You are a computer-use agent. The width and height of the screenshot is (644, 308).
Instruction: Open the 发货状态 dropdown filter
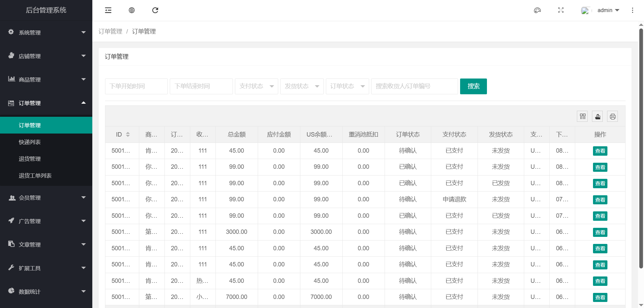click(x=302, y=86)
